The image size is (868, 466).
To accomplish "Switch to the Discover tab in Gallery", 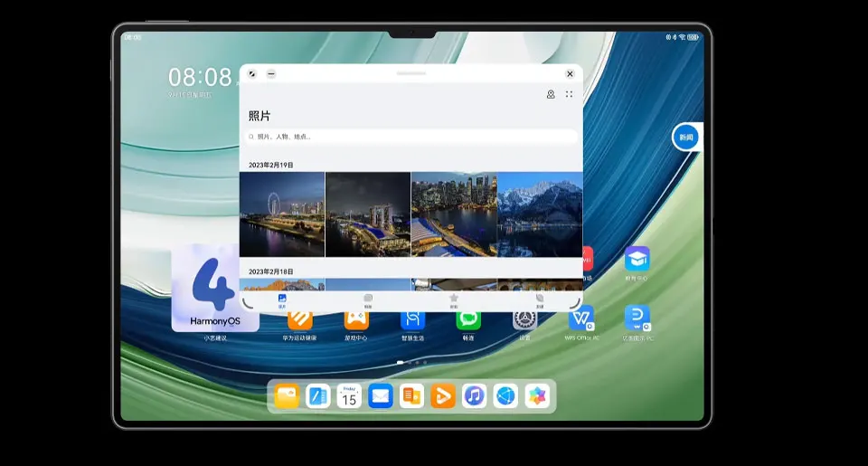I will pos(540,301).
